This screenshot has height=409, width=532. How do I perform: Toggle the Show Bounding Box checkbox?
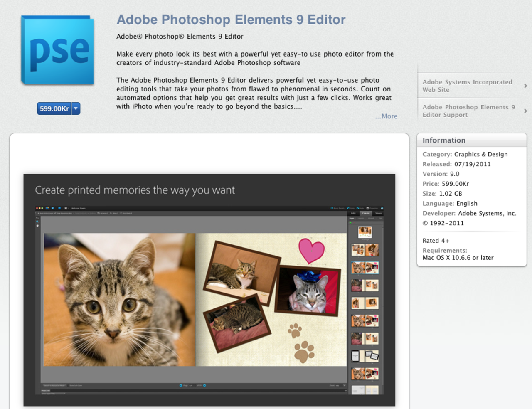(55, 213)
